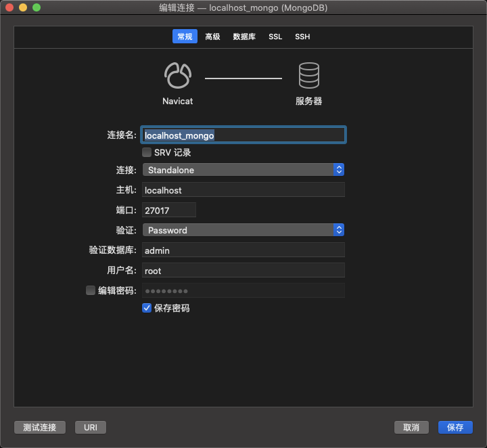The height and width of the screenshot is (448, 487).
Task: Open the 连接 Standalone dropdown
Action: coord(243,170)
